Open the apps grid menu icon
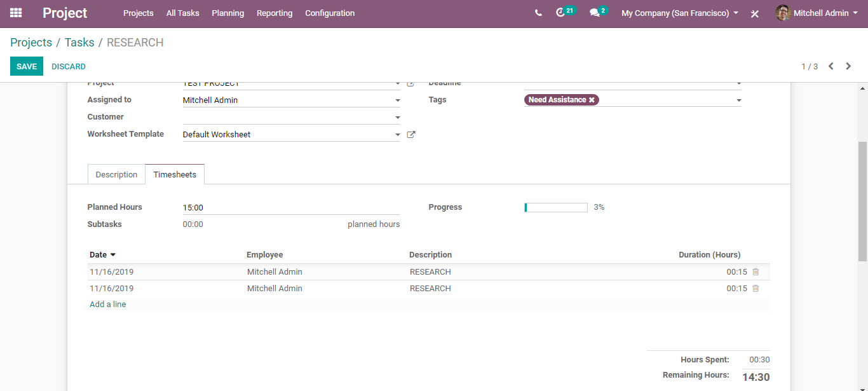The width and height of the screenshot is (868, 391). [16, 13]
